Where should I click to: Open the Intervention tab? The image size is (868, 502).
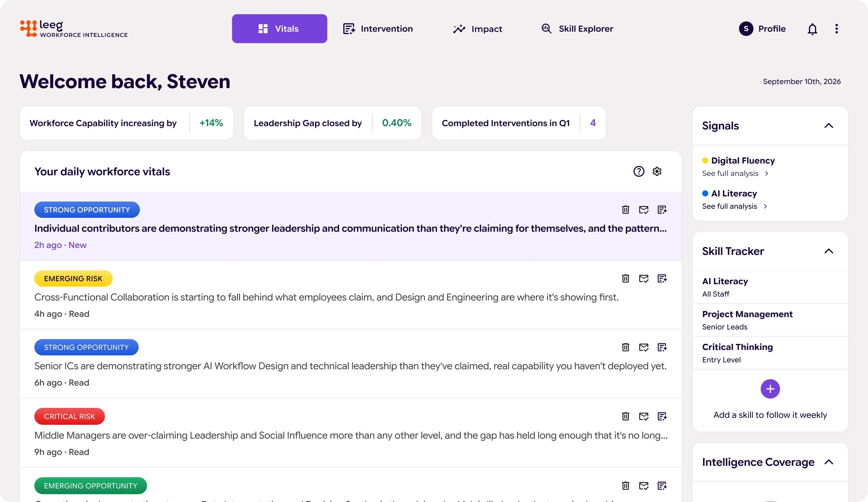(378, 29)
